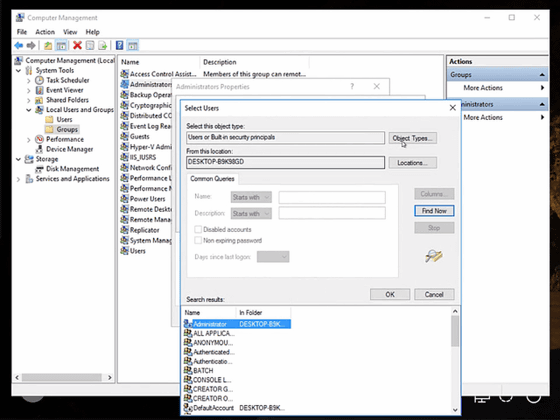Screen dimensions: 560x420
Task: Open the Days since last logon dropdown
Action: point(273,256)
